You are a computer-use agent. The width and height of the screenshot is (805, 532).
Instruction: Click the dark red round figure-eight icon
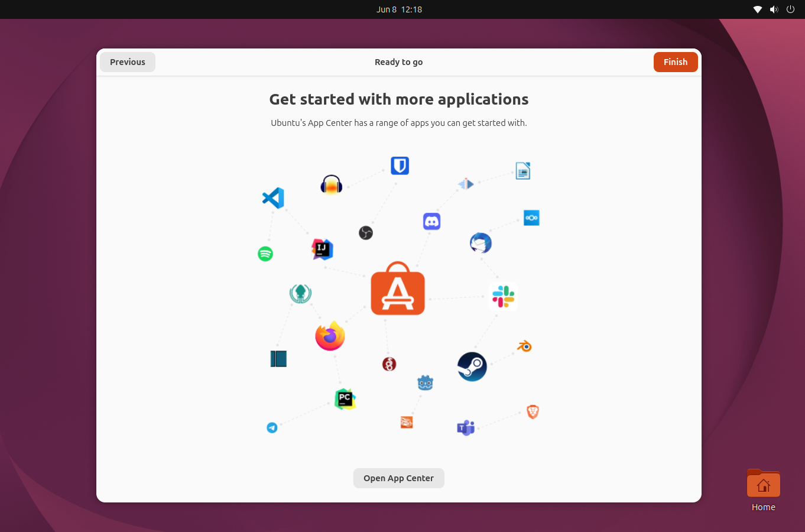(389, 364)
